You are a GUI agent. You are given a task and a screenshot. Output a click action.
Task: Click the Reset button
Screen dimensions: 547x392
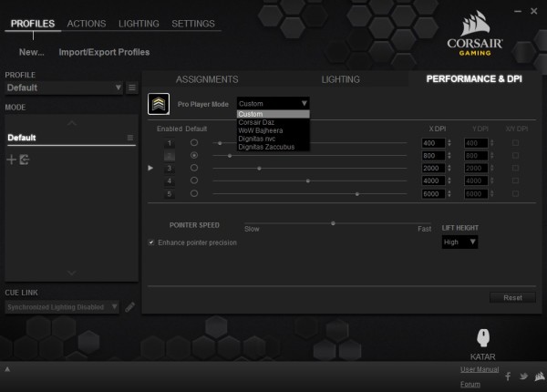click(512, 297)
